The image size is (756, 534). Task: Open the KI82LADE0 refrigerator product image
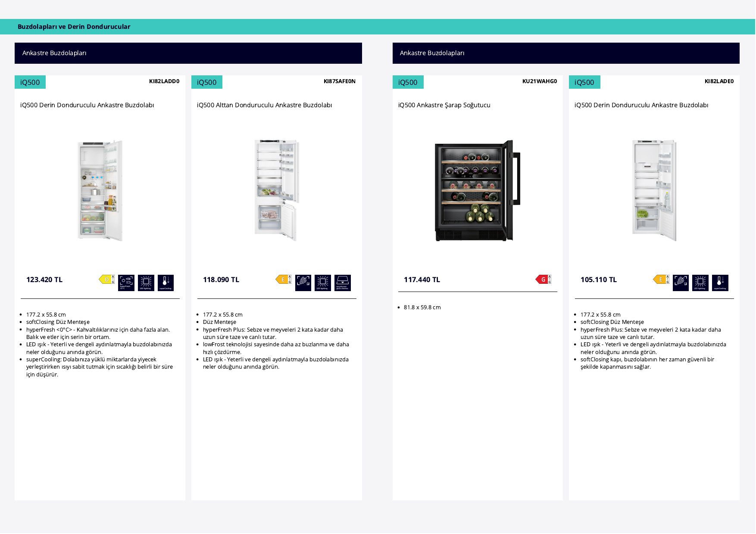(654, 190)
